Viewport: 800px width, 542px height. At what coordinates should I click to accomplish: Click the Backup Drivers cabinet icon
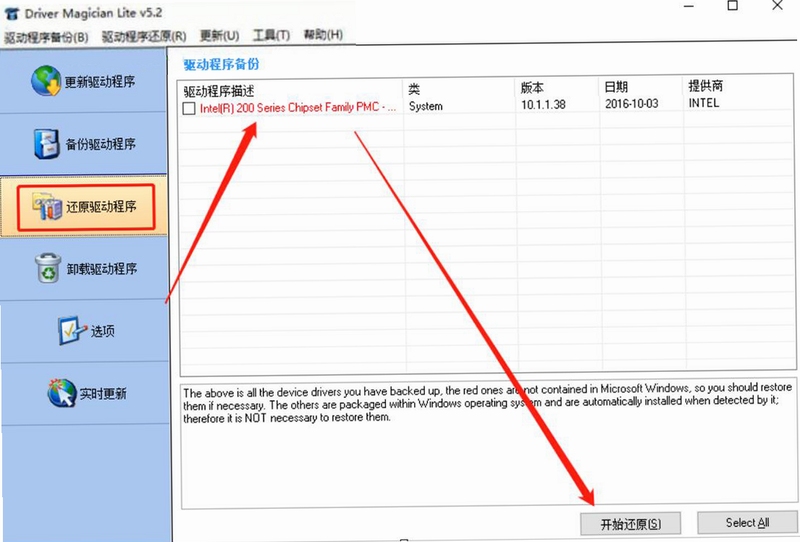[47, 143]
